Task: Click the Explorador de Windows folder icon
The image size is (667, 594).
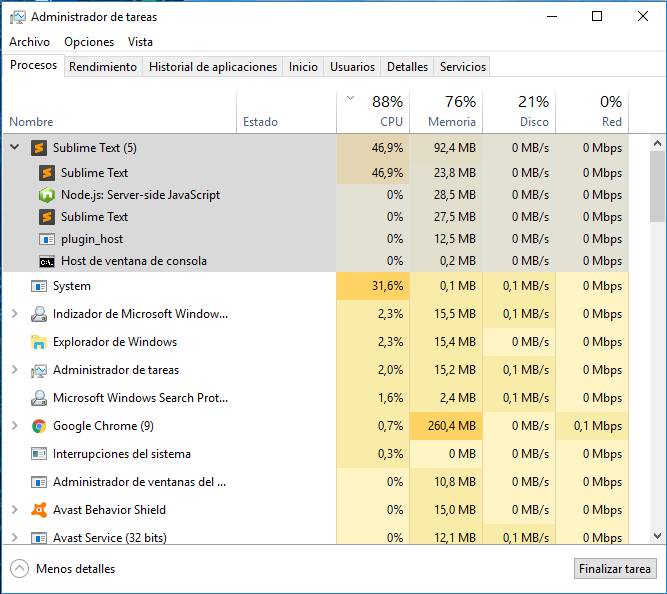Action: [x=39, y=342]
